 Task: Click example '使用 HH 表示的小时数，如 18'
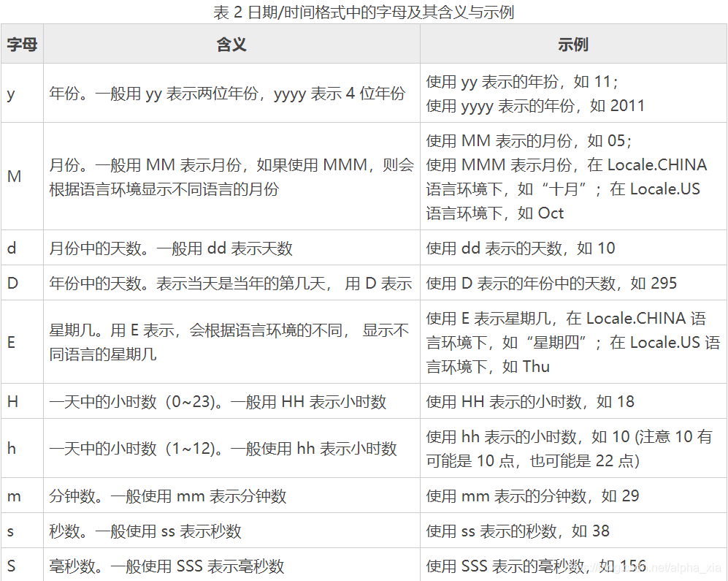[530, 402]
